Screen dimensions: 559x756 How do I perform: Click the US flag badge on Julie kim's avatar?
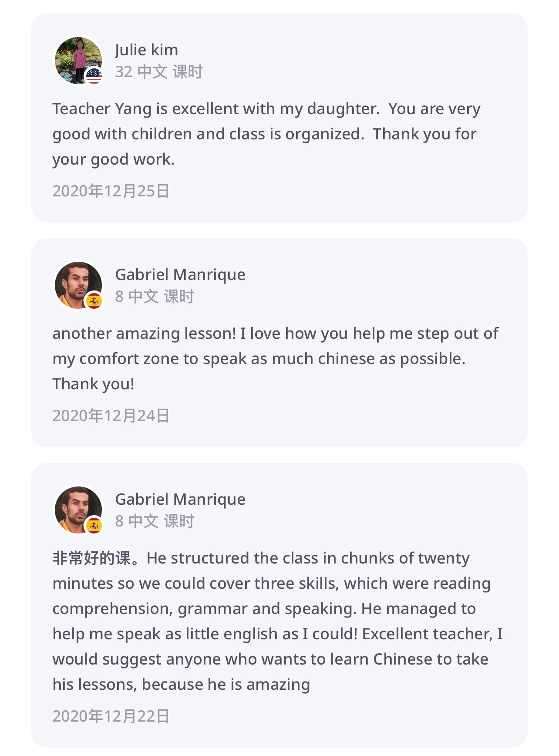point(94,76)
